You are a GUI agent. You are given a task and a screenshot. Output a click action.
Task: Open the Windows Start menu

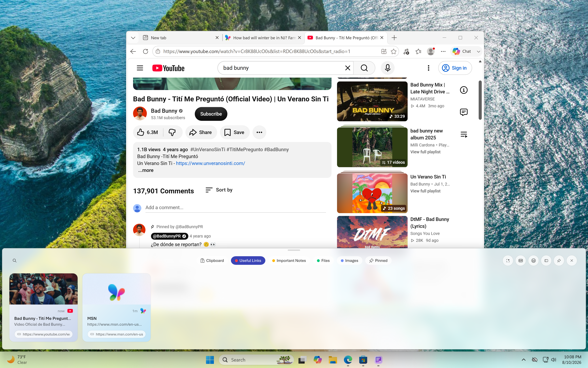click(210, 360)
